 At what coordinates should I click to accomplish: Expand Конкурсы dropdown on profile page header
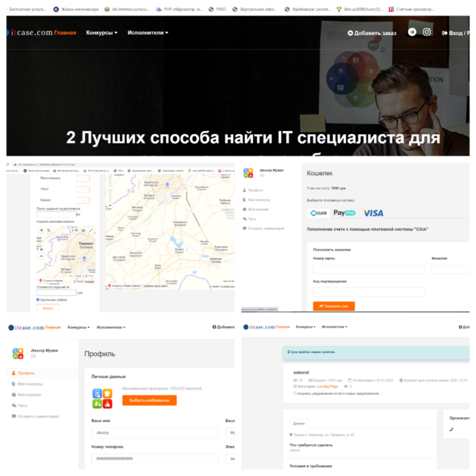pos(79,327)
